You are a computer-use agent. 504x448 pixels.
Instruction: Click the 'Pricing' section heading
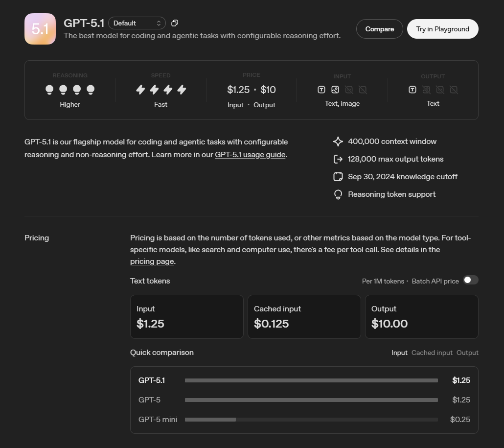pos(37,238)
